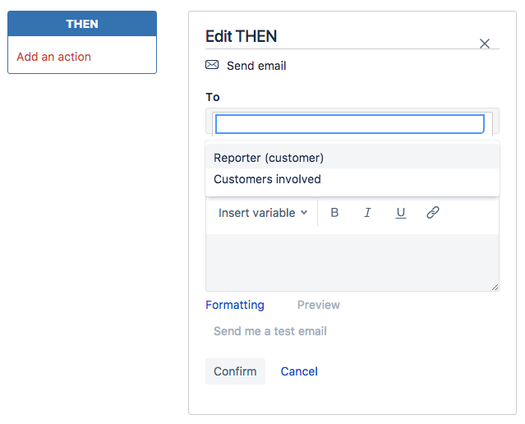Click the envelope icon beside Send email
Viewport: 525px width, 424px height.
tap(212, 65)
